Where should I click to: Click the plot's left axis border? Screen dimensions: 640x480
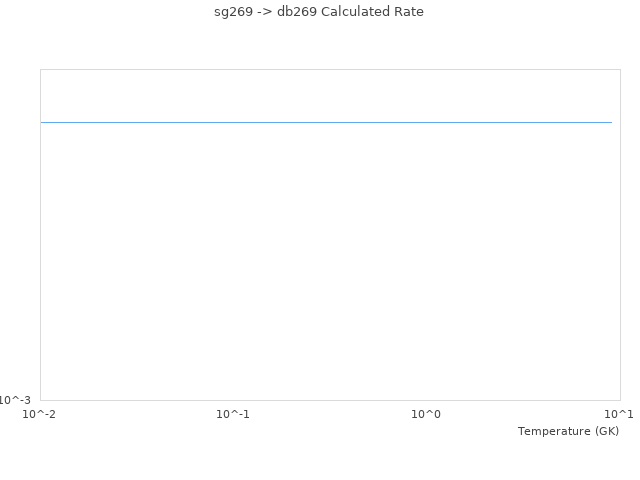pos(40,235)
